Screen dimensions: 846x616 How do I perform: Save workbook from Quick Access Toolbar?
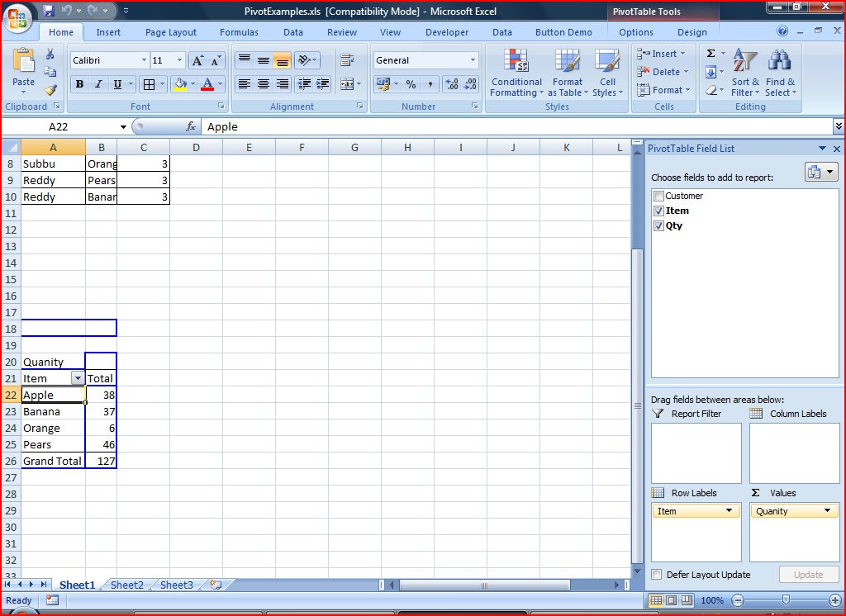pos(49,11)
